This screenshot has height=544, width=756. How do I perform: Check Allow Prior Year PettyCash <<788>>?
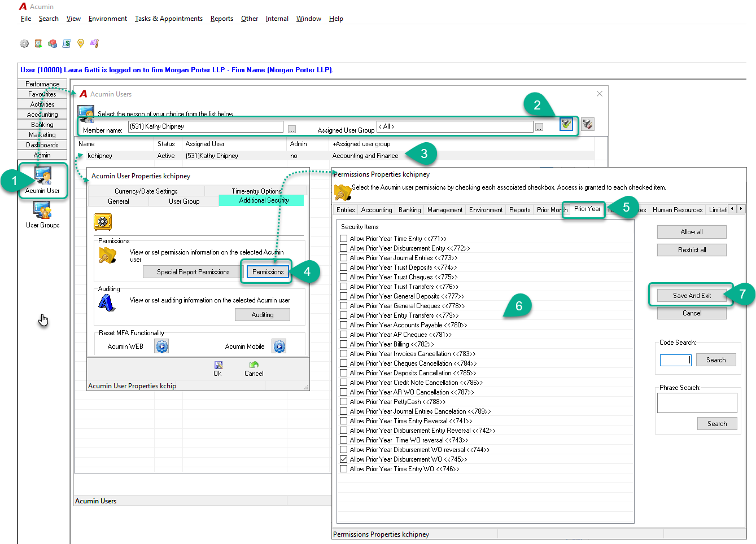(343, 402)
